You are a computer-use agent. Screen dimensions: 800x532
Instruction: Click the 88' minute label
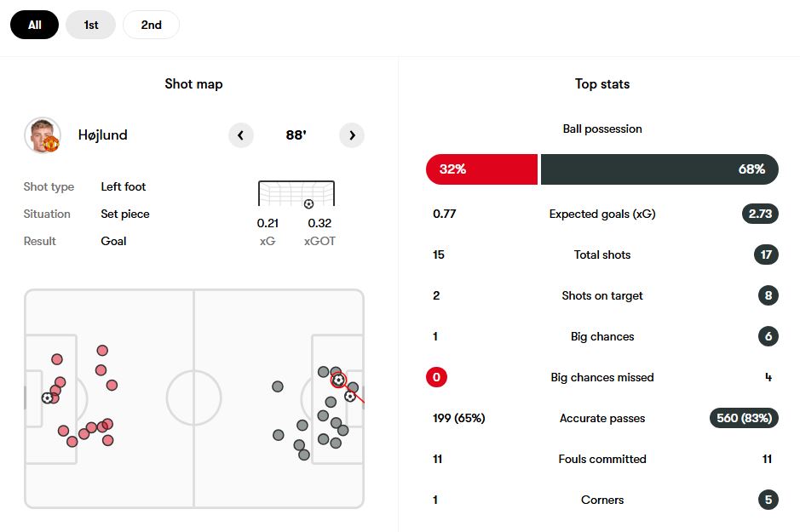pos(296,135)
